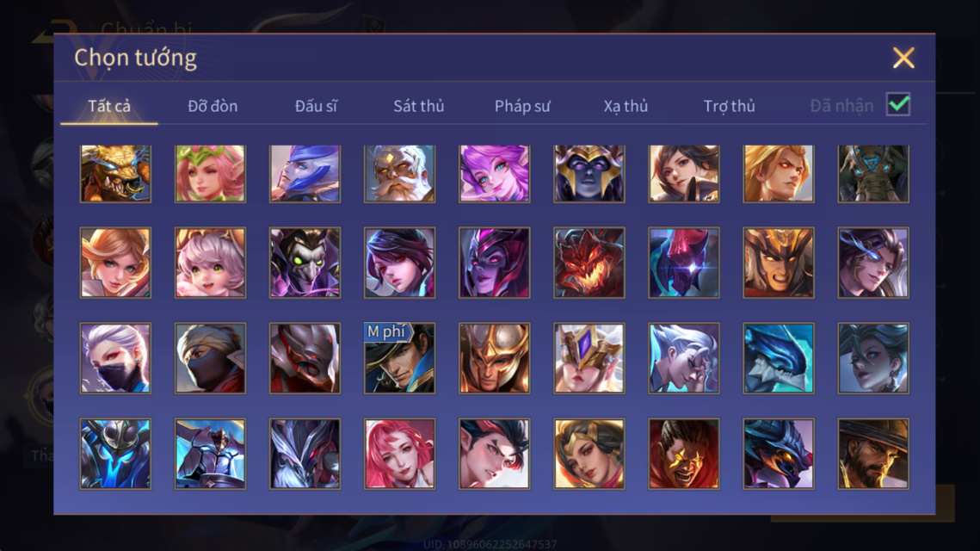Choose the cowboy with brown hat portrait
980x551 pixels.
873,454
